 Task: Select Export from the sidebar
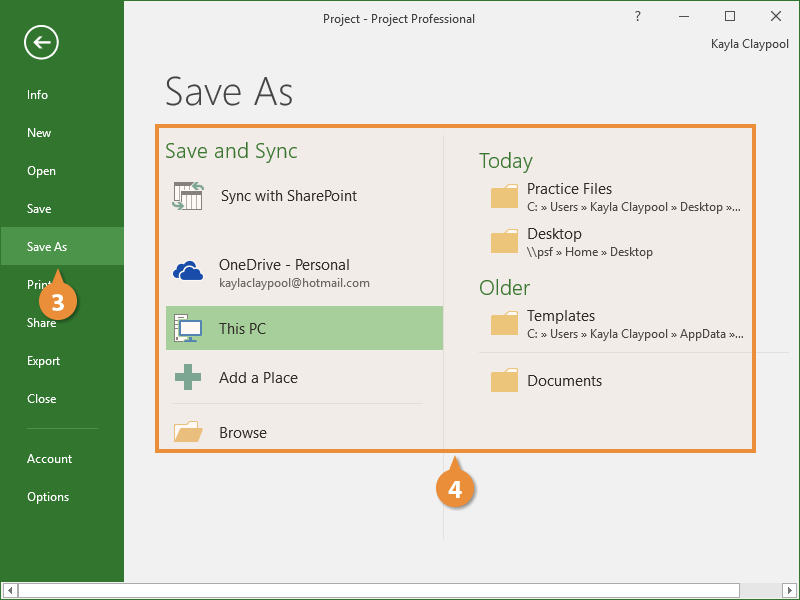tap(44, 361)
